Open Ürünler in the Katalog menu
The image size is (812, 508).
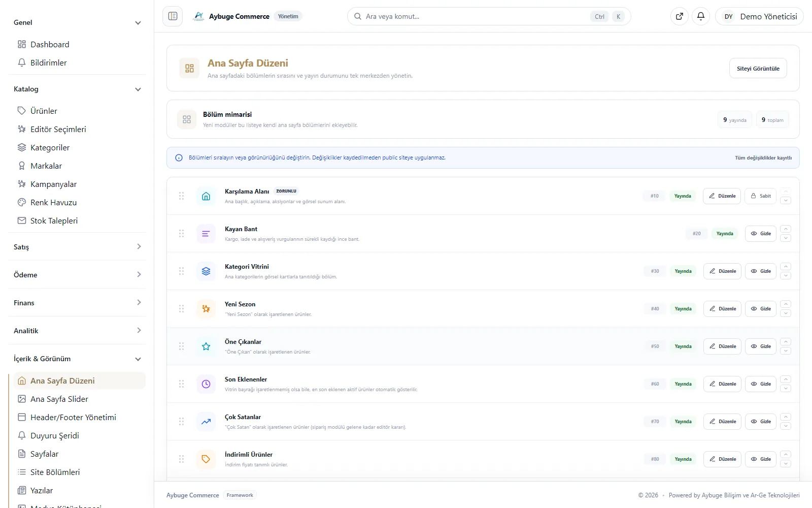tap(79, 111)
